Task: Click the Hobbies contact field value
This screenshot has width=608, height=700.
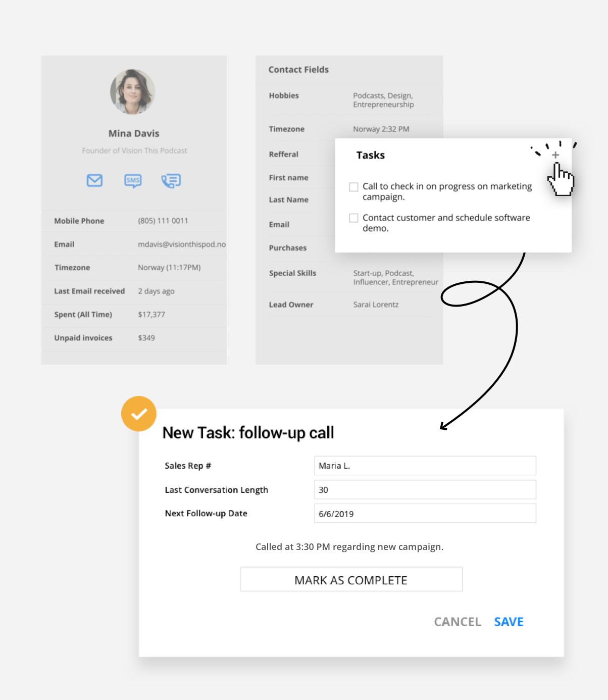Action: 383,99
